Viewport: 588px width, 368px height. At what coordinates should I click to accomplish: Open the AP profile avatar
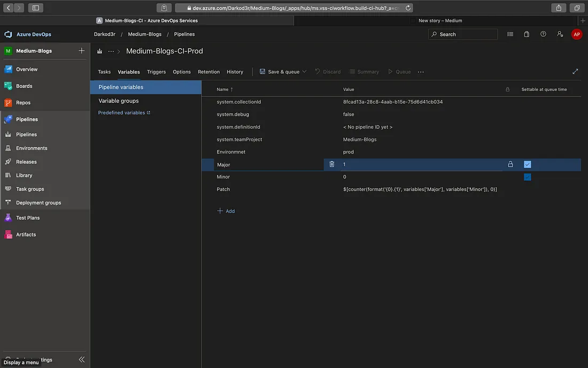[x=576, y=34]
